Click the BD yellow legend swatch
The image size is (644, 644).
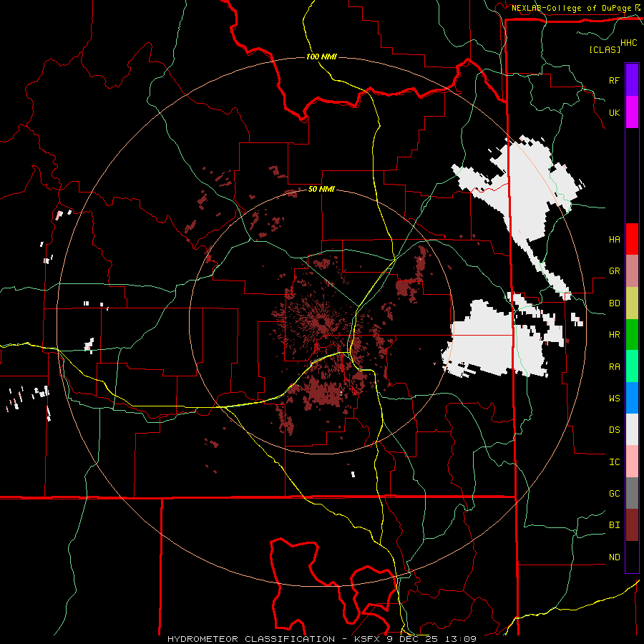pyautogui.click(x=632, y=303)
